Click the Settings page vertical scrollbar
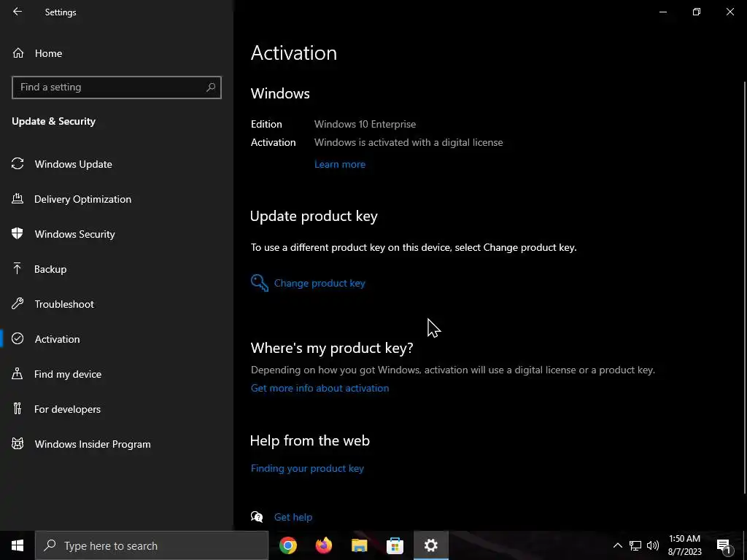Viewport: 747px width, 560px height. click(745, 286)
